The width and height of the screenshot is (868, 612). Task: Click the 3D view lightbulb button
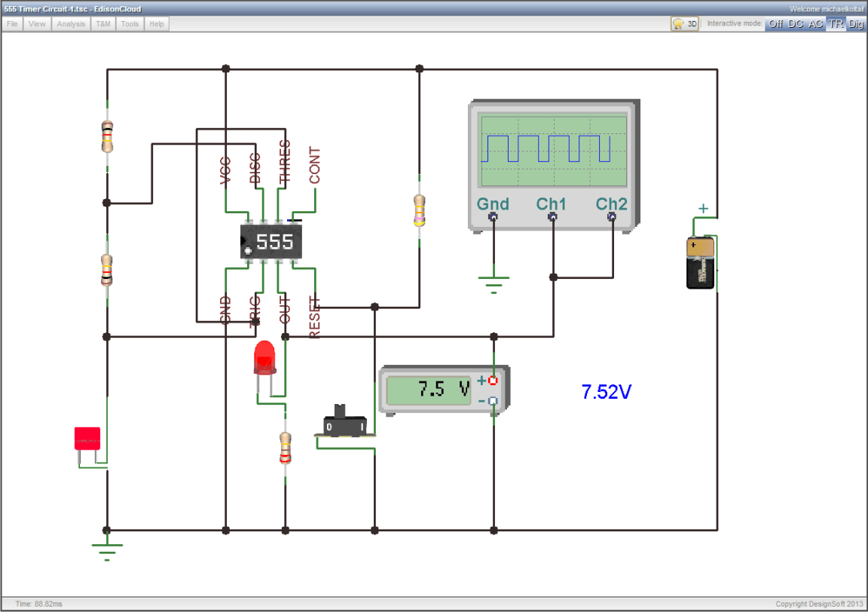pos(684,24)
